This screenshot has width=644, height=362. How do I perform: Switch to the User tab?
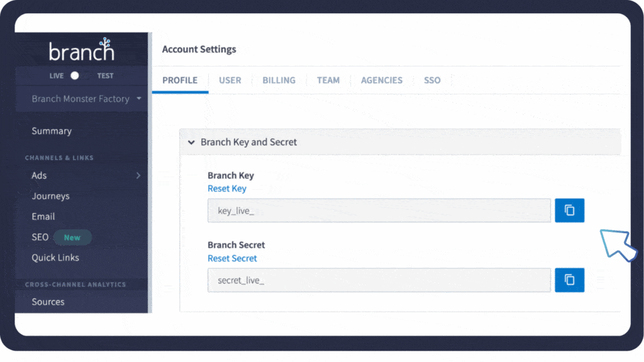click(230, 80)
